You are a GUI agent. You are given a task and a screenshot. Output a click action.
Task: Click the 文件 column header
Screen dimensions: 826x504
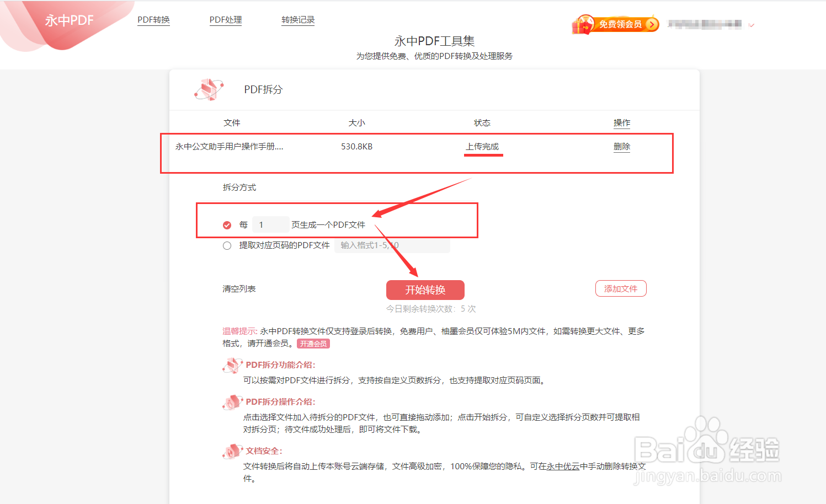[x=232, y=123]
